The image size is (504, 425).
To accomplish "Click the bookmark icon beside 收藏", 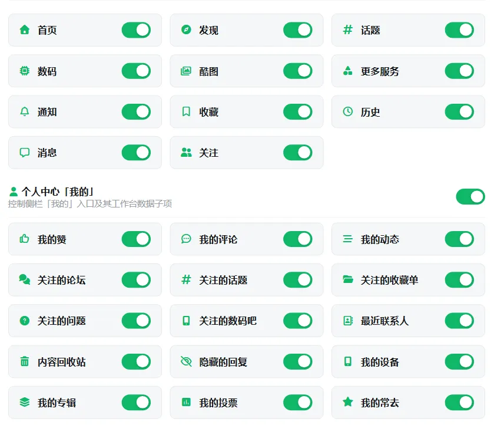I will pyautogui.click(x=186, y=111).
